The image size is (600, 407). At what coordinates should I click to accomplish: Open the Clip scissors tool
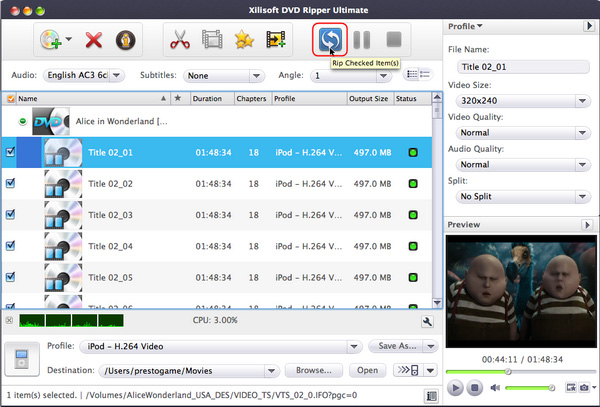[180, 39]
